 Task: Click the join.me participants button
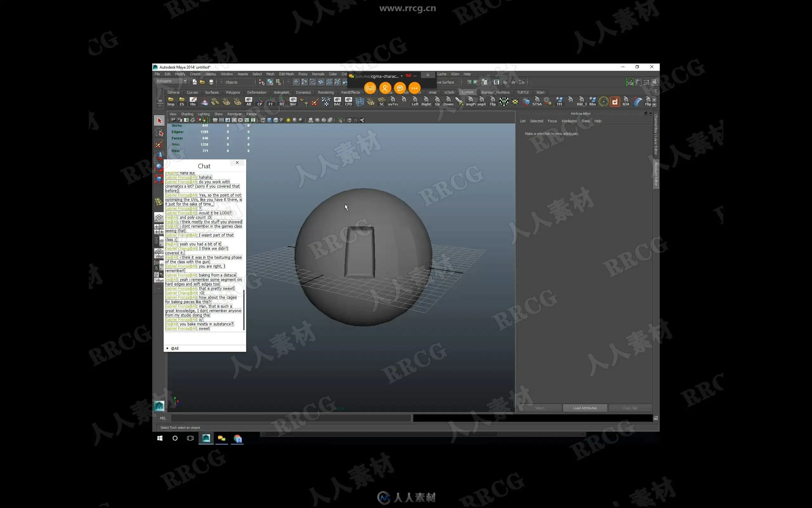[x=385, y=88]
